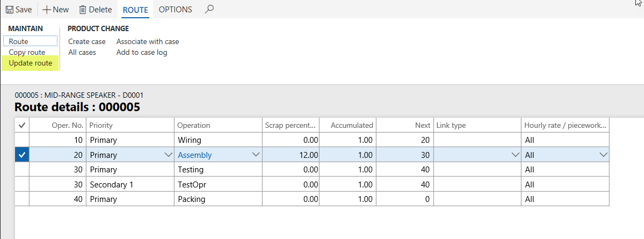
Task: Select the Wiring row checkbox cell
Action: pyautogui.click(x=21, y=140)
